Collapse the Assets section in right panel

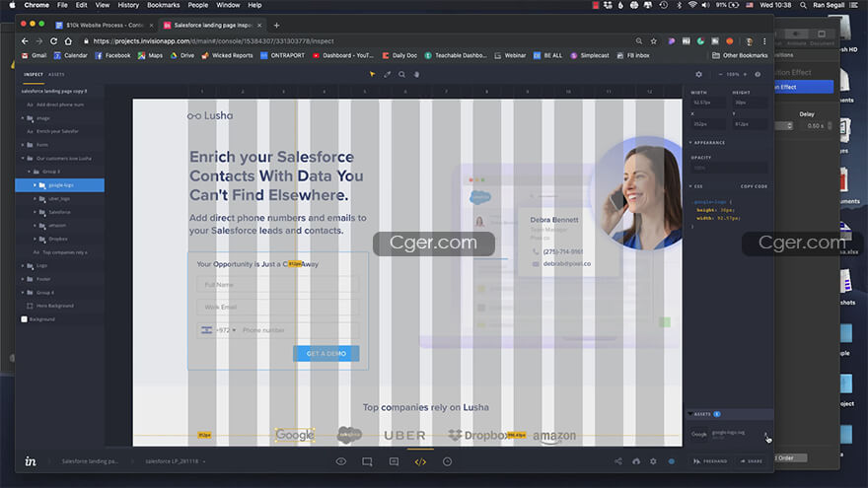690,414
